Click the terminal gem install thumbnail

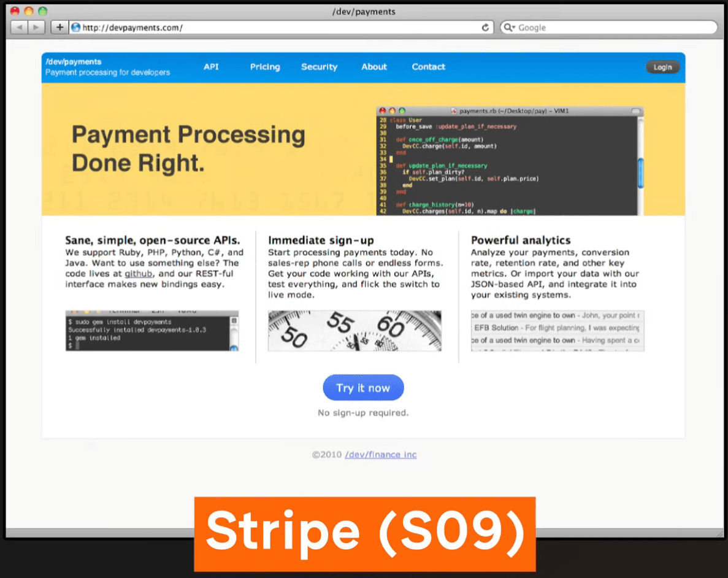[152, 330]
